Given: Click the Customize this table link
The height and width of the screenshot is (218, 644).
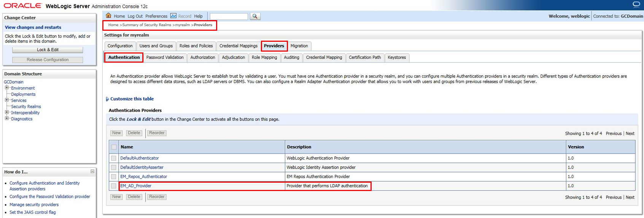Looking at the screenshot, I should [132, 99].
